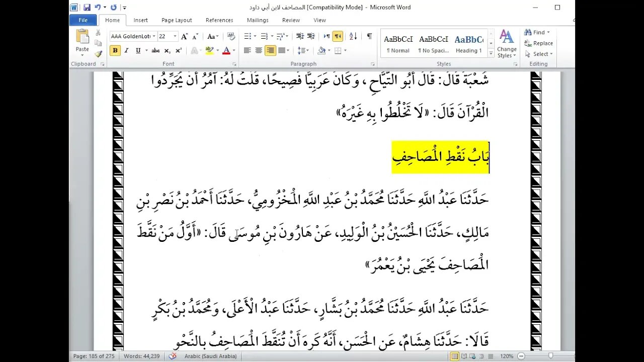
Task: Click the Format Painter brush icon
Action: coord(98,54)
